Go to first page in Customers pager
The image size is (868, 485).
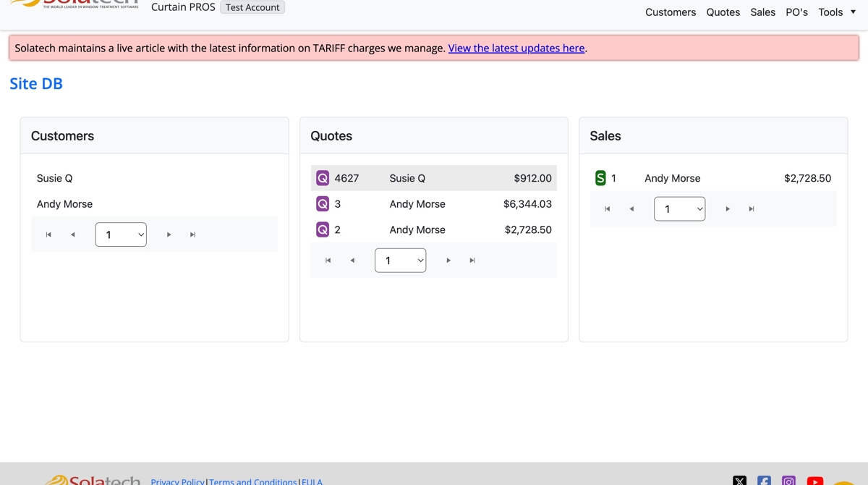click(48, 235)
